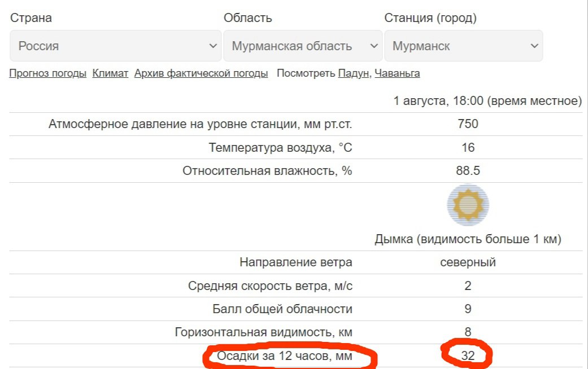
Task: Click the Дымка visibility description text
Action: tap(468, 239)
